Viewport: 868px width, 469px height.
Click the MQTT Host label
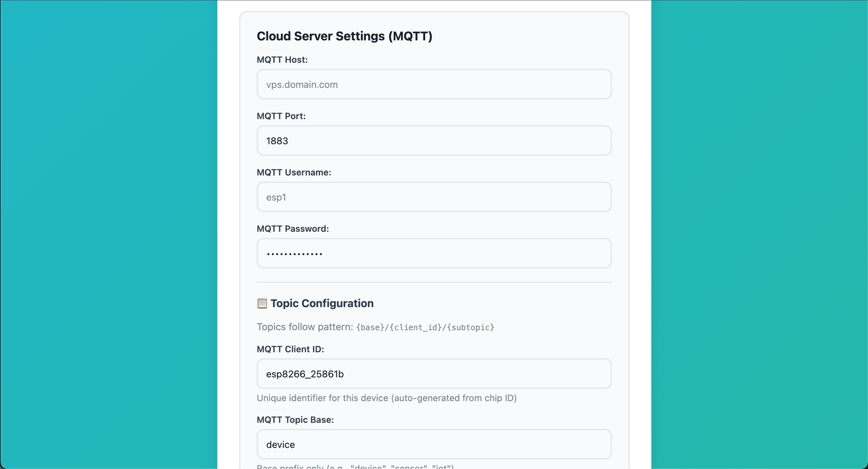coord(282,60)
